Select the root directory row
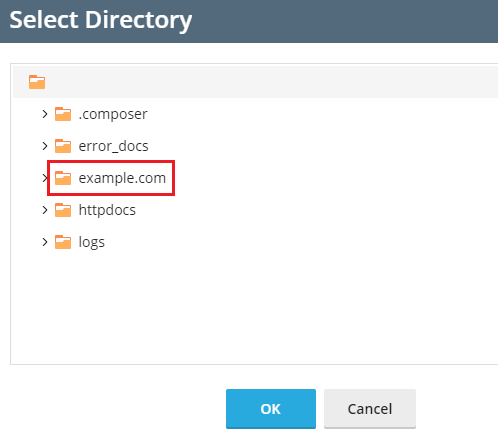498x445 pixels. pyautogui.click(x=255, y=82)
